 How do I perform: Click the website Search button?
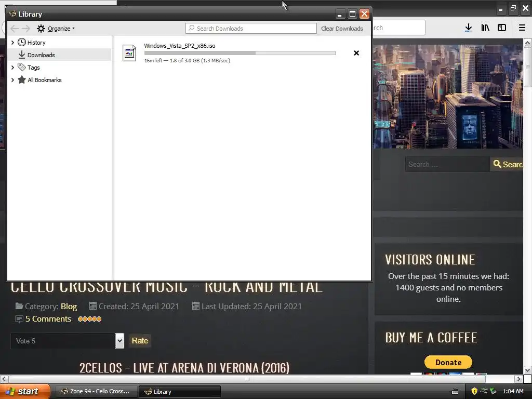tap(507, 164)
